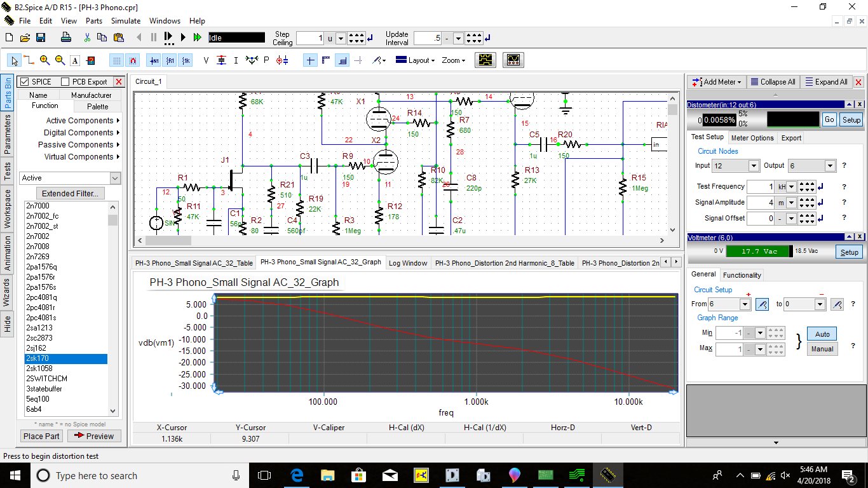The height and width of the screenshot is (488, 868).
Task: Click the Extended Filter button
Action: 70,194
